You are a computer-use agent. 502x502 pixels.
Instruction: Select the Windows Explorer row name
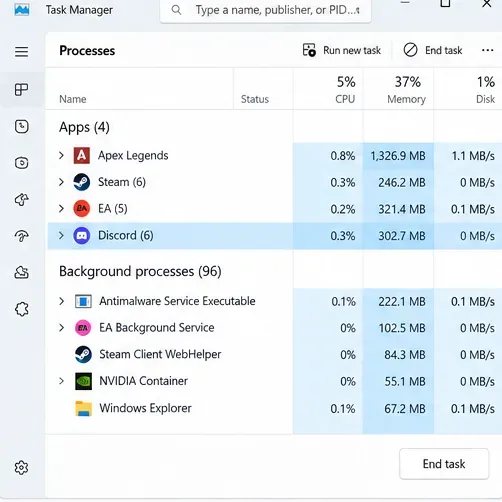[145, 408]
